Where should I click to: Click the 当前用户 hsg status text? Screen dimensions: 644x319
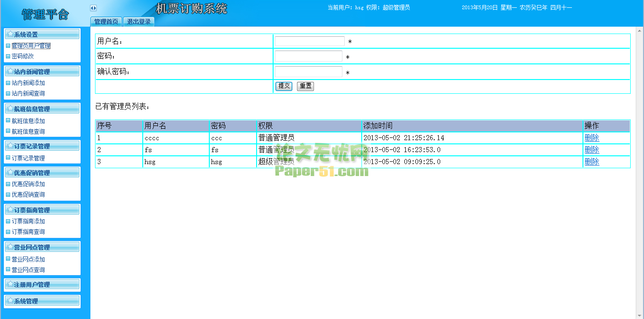[369, 8]
